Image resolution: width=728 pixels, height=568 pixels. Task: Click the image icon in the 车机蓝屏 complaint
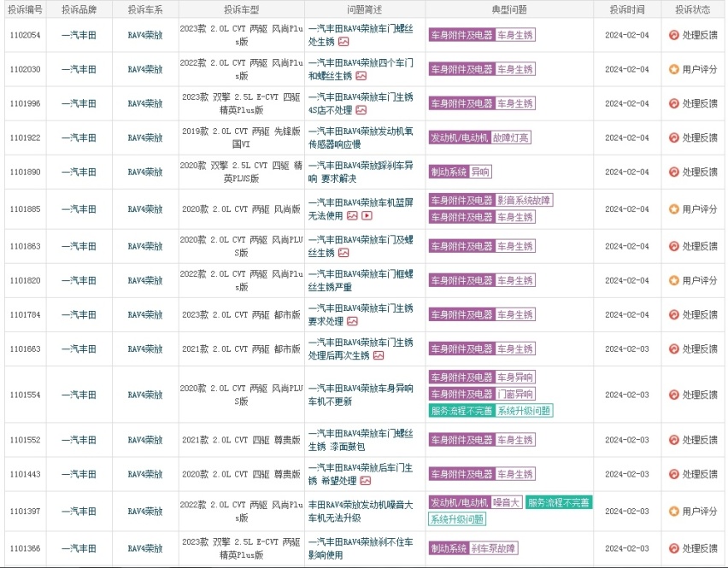click(x=354, y=215)
